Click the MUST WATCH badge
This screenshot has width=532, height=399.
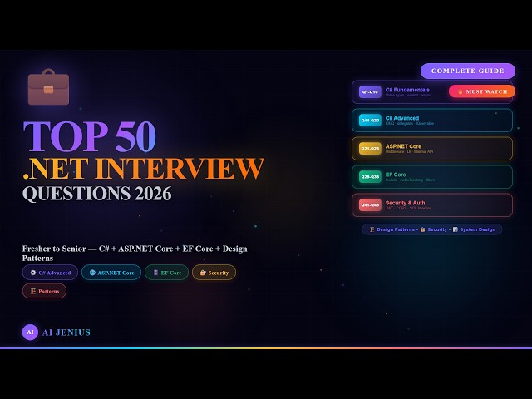click(x=482, y=91)
